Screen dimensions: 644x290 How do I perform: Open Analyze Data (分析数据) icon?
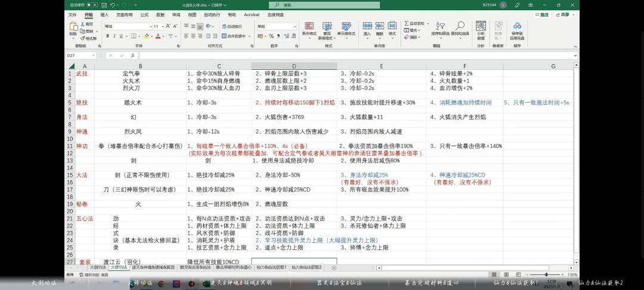(x=481, y=30)
